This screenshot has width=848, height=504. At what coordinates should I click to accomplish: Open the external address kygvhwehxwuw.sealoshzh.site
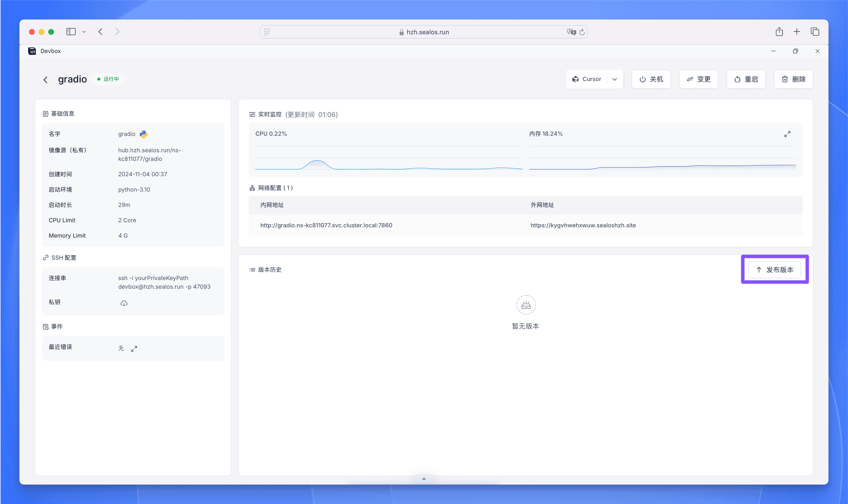pos(583,225)
